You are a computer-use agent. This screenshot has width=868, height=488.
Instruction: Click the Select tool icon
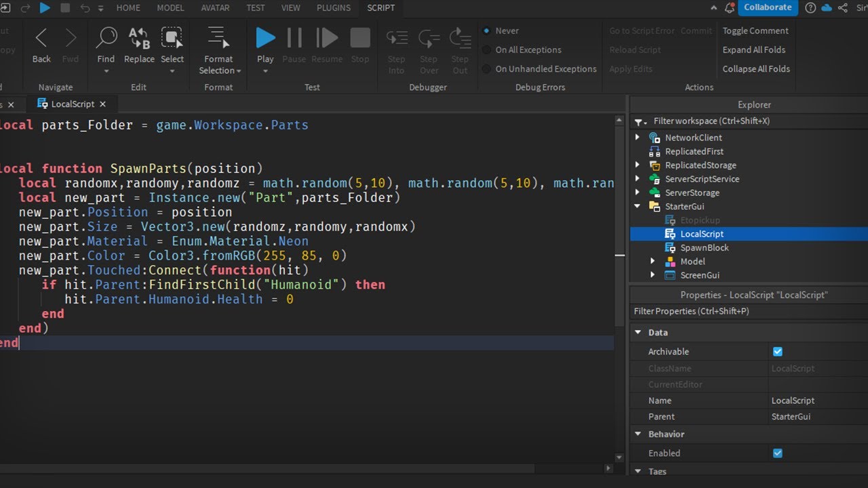172,38
